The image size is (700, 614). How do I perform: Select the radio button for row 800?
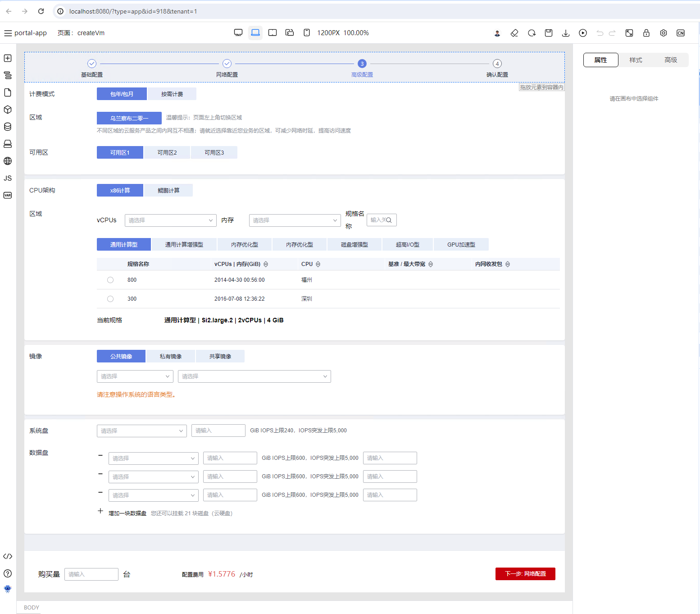pyautogui.click(x=110, y=280)
